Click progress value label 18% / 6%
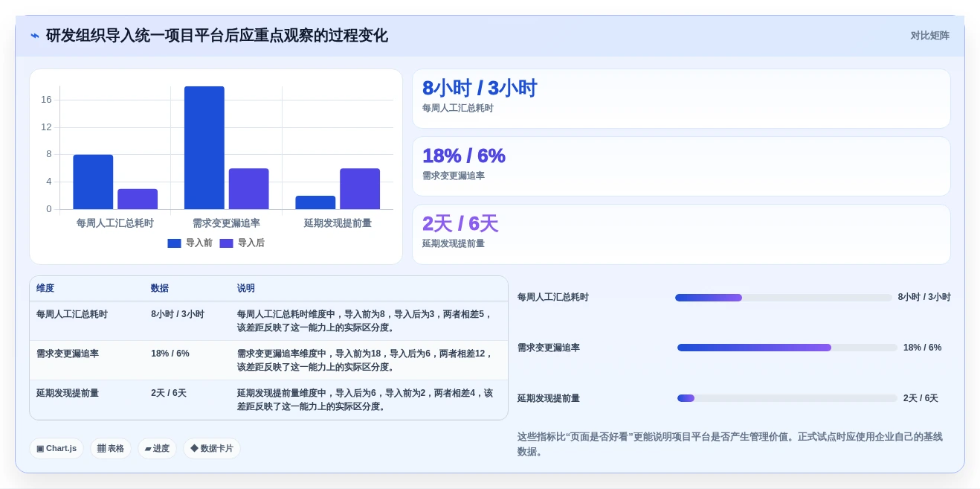The image size is (980, 489). [x=923, y=348]
